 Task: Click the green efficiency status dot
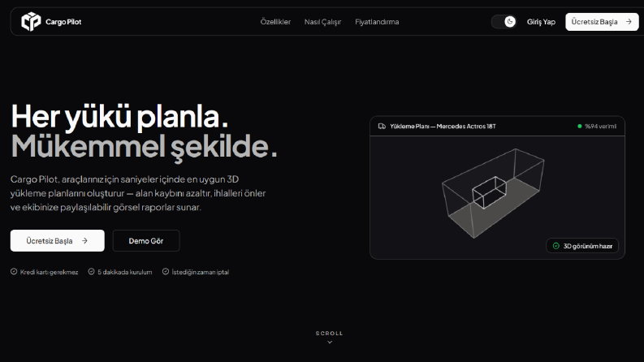click(x=580, y=127)
